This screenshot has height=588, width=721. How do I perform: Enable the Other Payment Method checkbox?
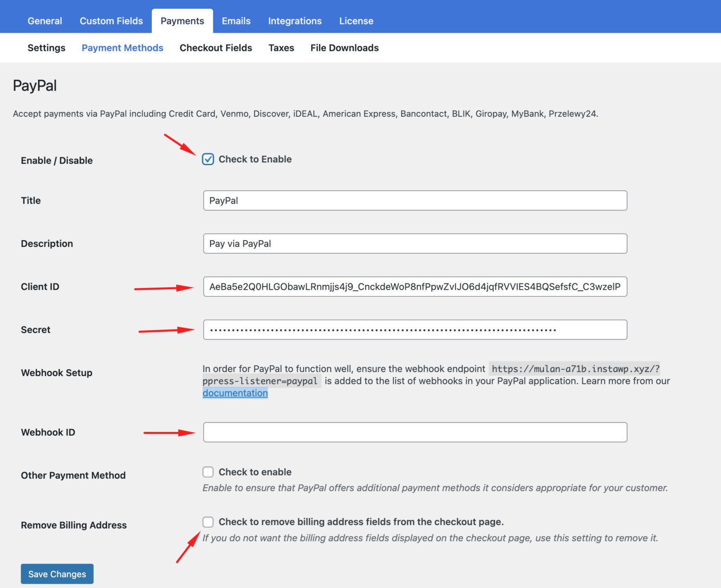coord(208,472)
